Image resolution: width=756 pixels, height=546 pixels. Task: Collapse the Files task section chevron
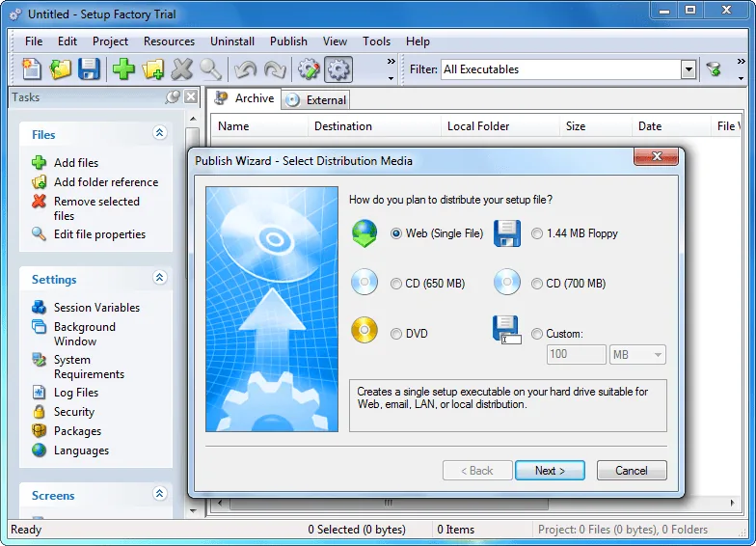pos(160,133)
